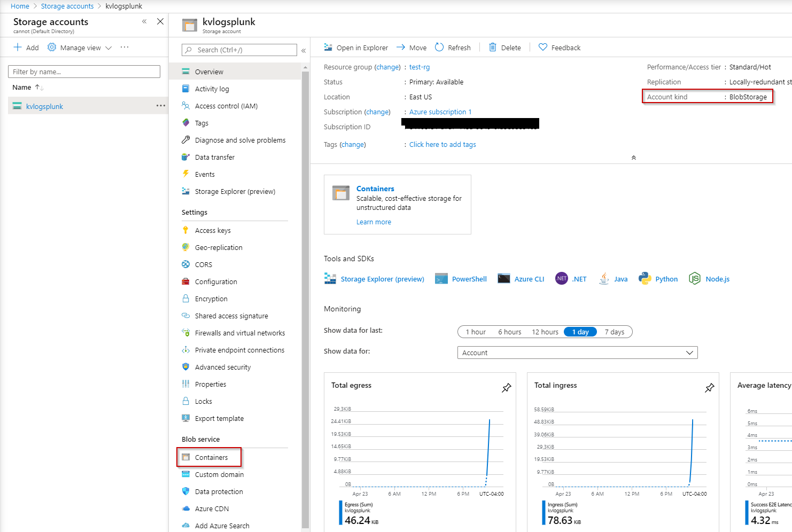The width and height of the screenshot is (792, 532).
Task: Click the Geo-replication globe icon
Action: (185, 247)
